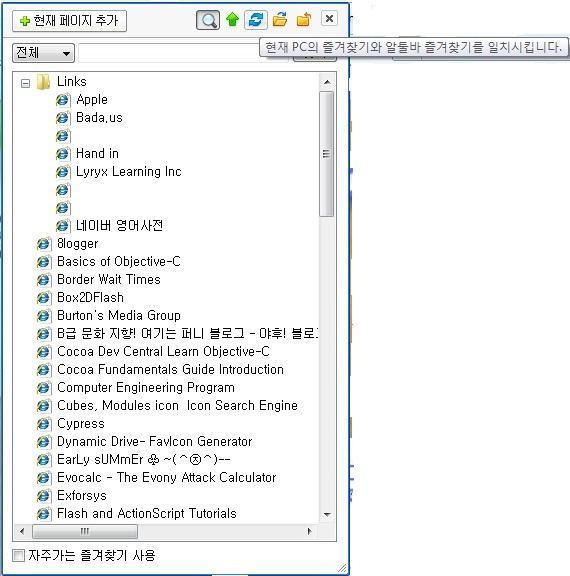The image size is (570, 576).
Task: Click the Links folder icon
Action: point(44,82)
